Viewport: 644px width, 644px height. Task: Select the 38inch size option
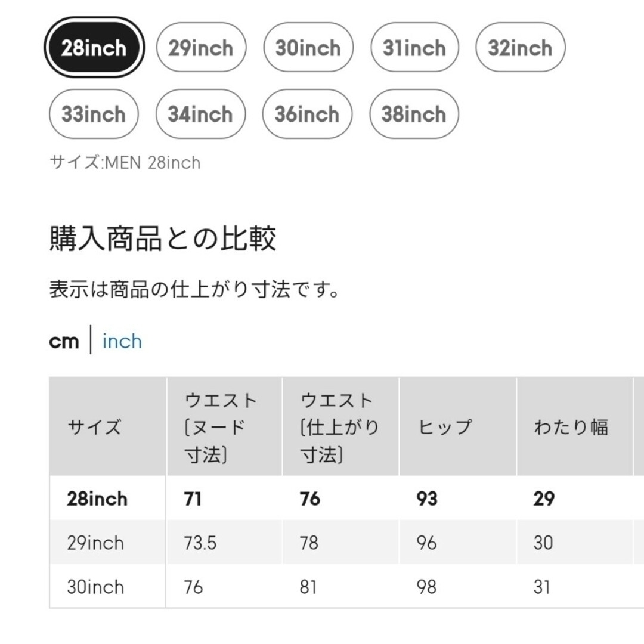tap(414, 114)
